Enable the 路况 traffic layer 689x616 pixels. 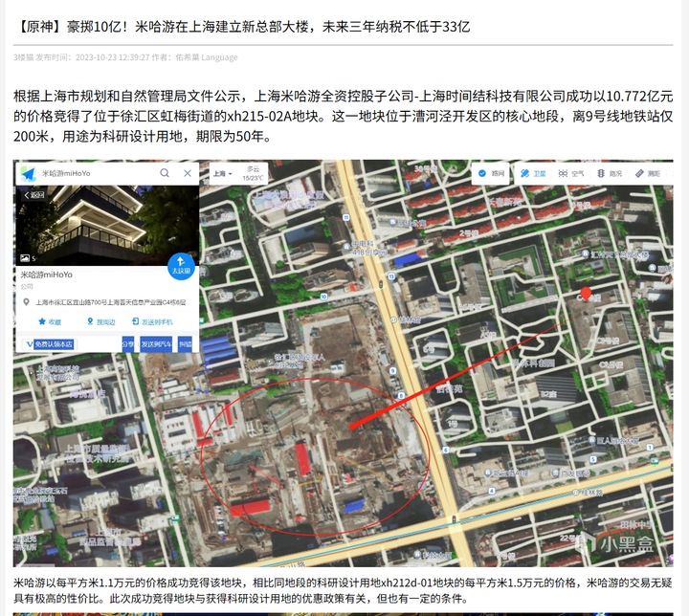click(609, 173)
